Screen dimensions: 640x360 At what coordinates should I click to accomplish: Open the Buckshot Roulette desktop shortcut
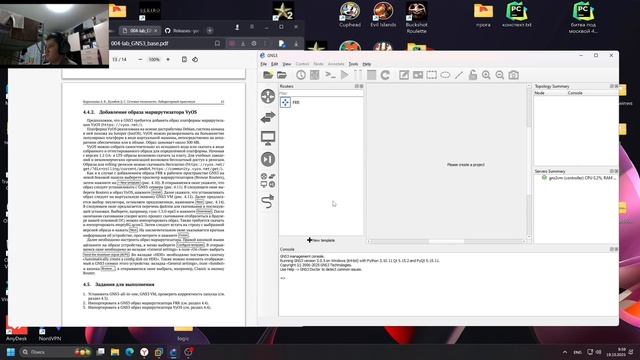[x=416, y=17]
